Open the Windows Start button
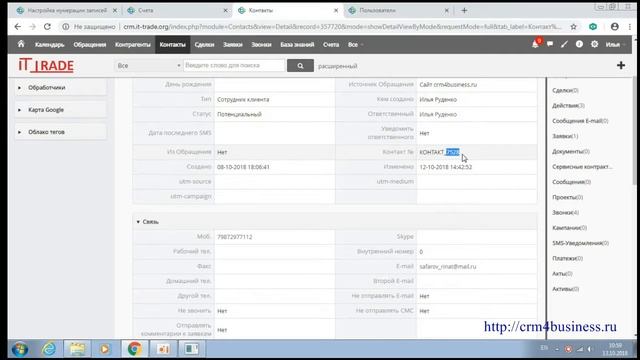This screenshot has height=360, width=640. pyautogui.click(x=20, y=349)
